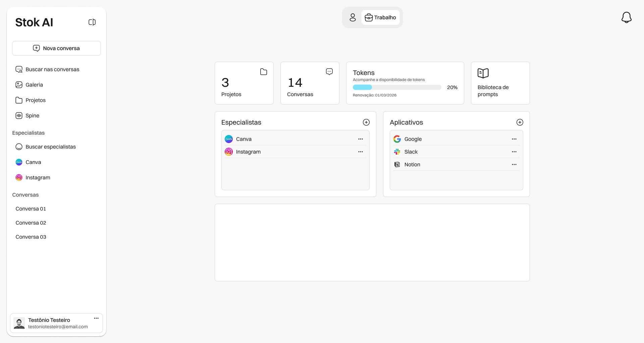Open Buscar nas conversas search
Viewport: 644px width, 343px height.
52,69
